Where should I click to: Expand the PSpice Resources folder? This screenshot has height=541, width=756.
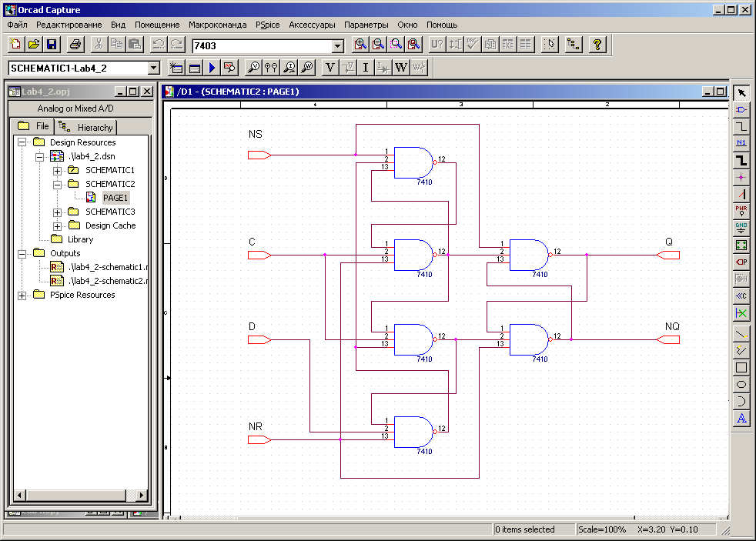point(22,296)
